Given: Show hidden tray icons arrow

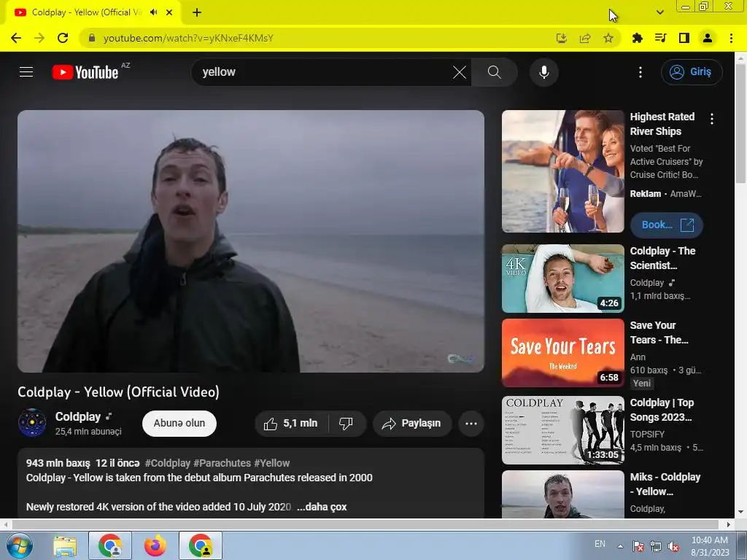Looking at the screenshot, I should pyautogui.click(x=620, y=546).
